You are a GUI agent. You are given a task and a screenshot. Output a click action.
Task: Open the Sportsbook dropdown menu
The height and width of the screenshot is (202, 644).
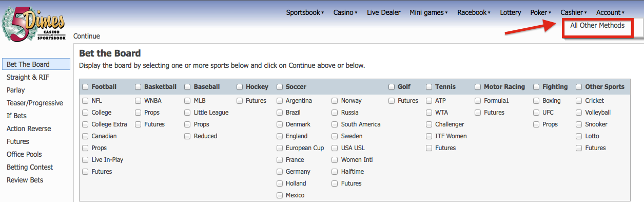pyautogui.click(x=305, y=12)
